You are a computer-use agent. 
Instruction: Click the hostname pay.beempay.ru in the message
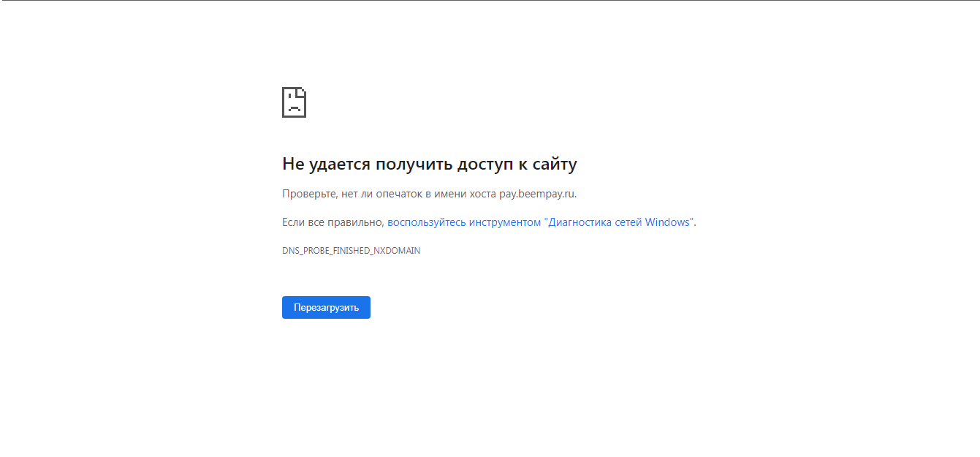coord(537,194)
